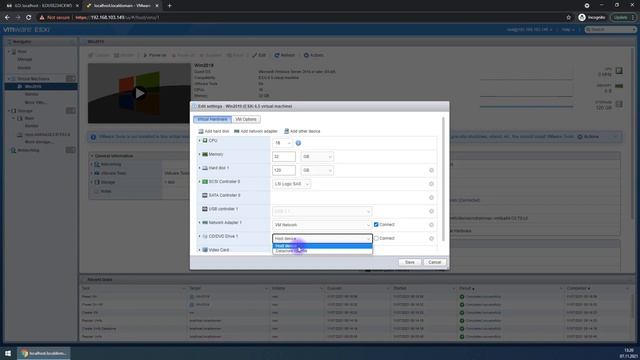Image resolution: width=640 pixels, height=360 pixels.
Task: Click the browser address bar
Action: (x=300, y=18)
